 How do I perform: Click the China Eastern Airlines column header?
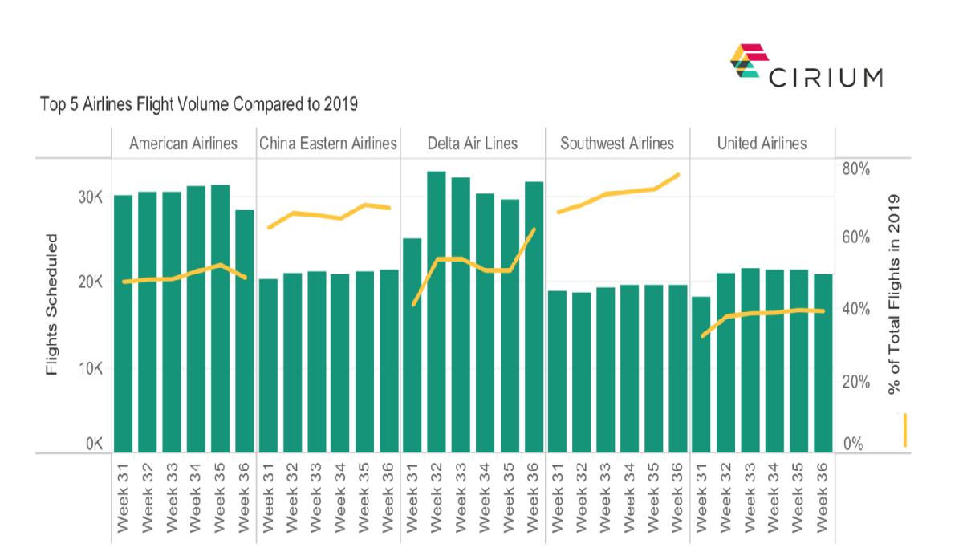point(328,144)
